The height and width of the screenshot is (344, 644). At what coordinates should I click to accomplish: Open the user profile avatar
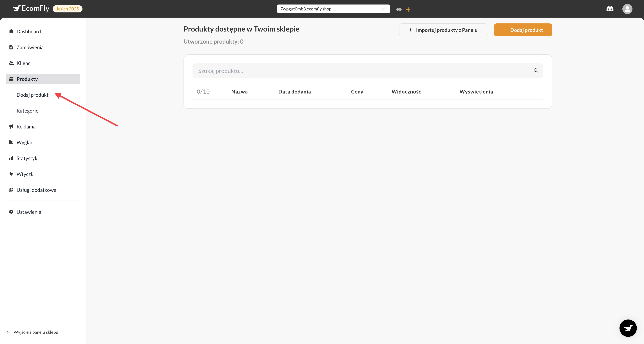pos(627,9)
